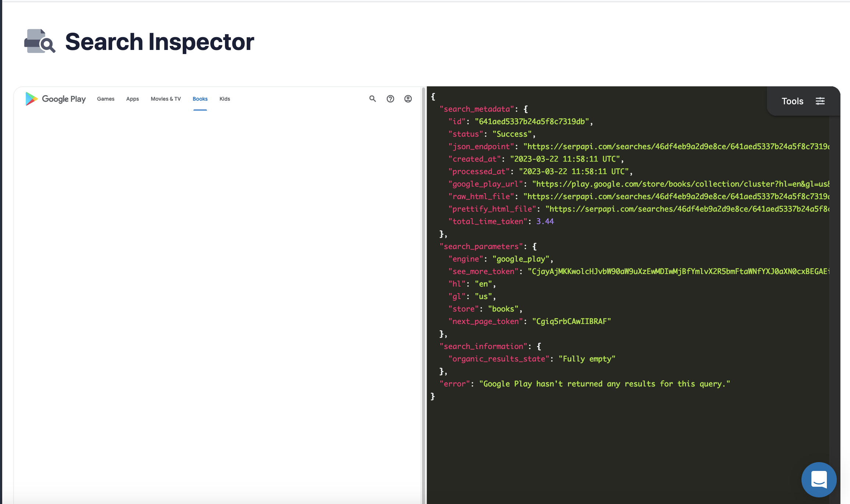Switch to the Apps tab
The image size is (850, 504).
point(133,99)
